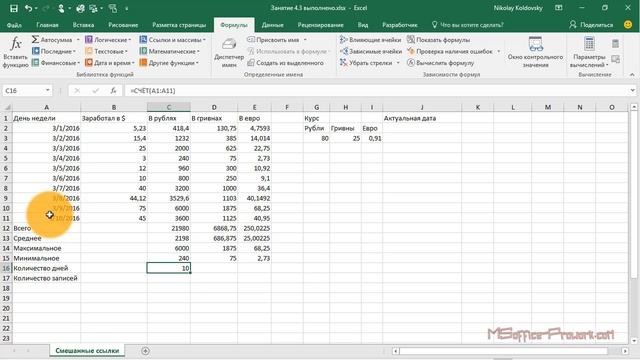Switch to the Data (Данные) tab
The image size is (640, 360).
[x=273, y=25]
